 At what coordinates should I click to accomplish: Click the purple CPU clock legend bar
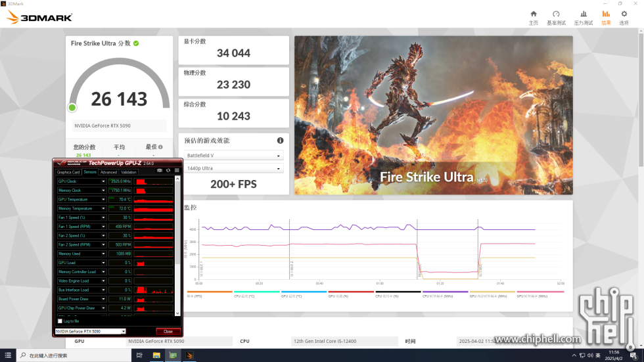click(446, 292)
